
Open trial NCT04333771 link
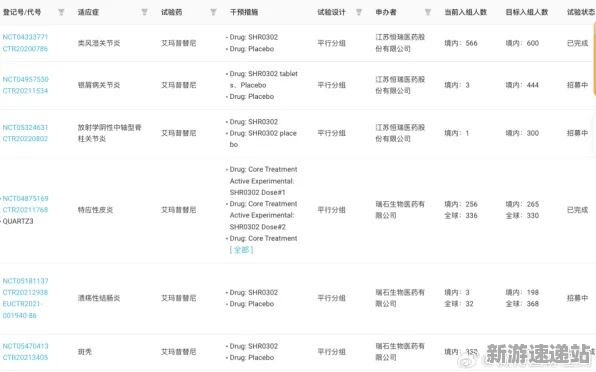coord(25,37)
